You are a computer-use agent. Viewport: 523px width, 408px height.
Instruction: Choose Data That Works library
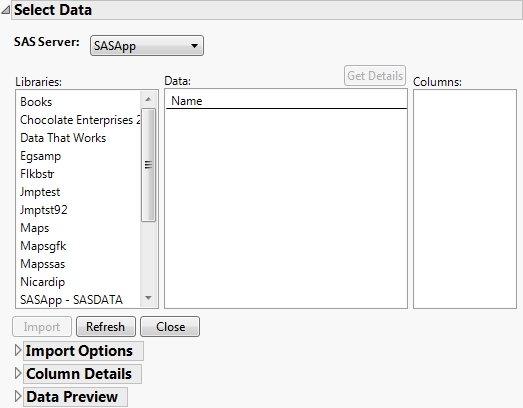coord(63,138)
